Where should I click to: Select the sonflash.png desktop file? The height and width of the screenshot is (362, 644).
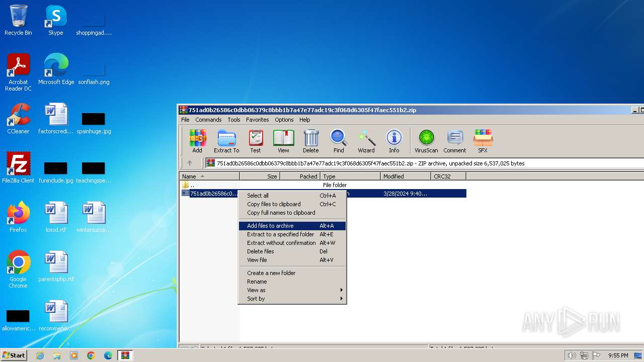click(x=94, y=74)
